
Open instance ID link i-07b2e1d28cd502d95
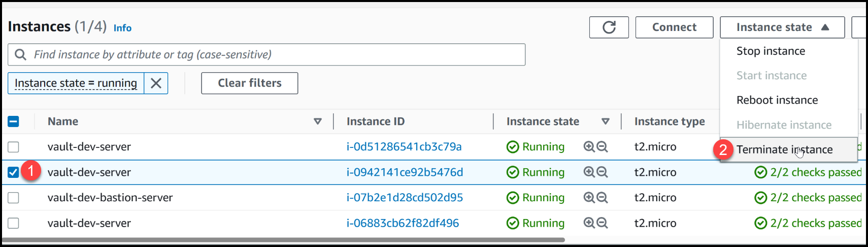pyautogui.click(x=405, y=198)
